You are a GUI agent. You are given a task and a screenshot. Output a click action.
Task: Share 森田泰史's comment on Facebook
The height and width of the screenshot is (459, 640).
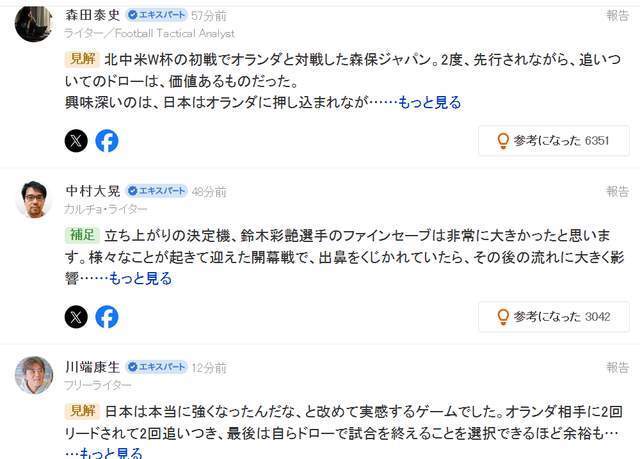point(107,141)
